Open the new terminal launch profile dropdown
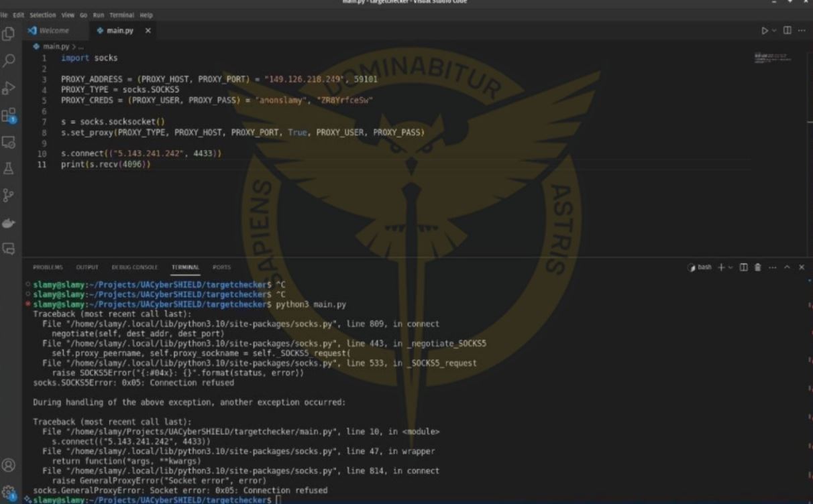 tap(730, 267)
